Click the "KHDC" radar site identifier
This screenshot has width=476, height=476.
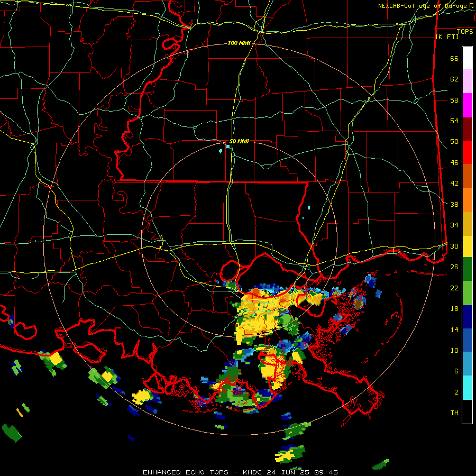253,472
